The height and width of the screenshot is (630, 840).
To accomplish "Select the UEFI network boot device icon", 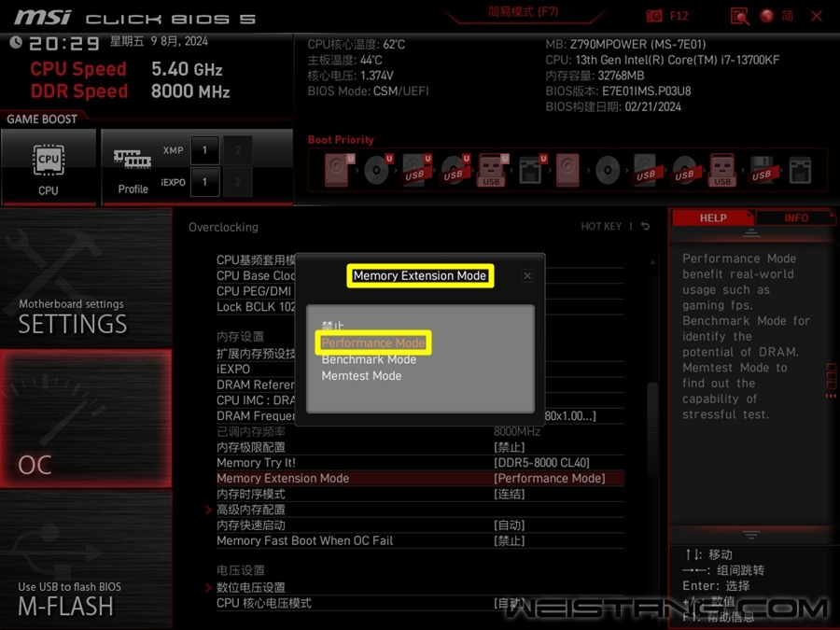I will click(x=532, y=170).
